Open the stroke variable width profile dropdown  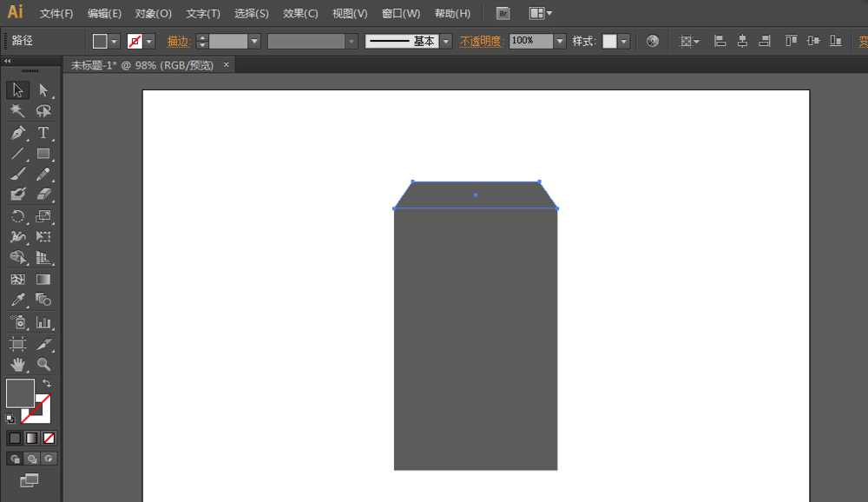(x=352, y=41)
